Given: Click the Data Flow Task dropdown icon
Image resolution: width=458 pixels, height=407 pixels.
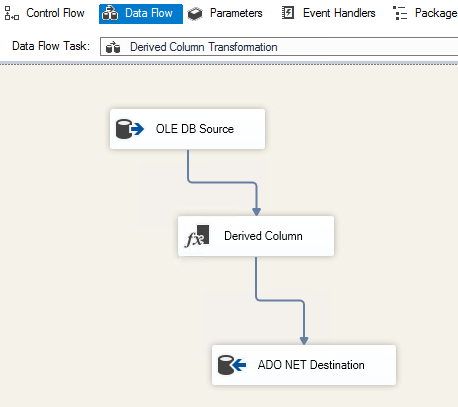Looking at the screenshot, I should click(113, 47).
